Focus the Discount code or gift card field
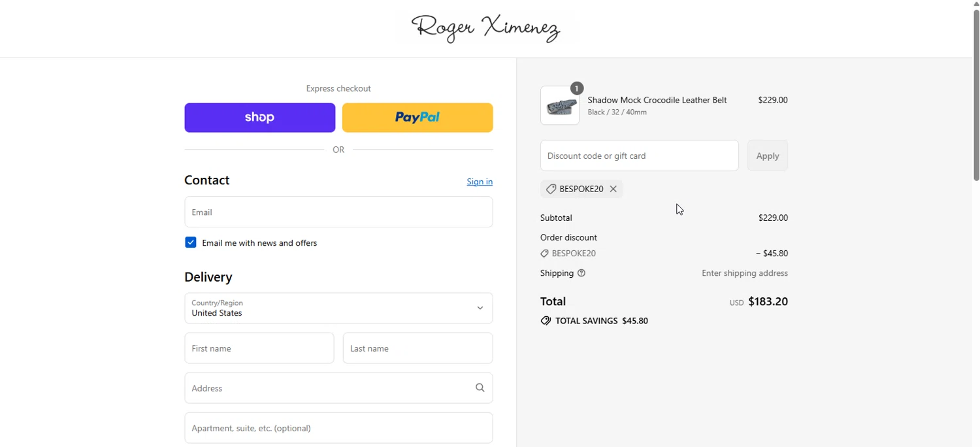Image resolution: width=980 pixels, height=447 pixels. coord(640,156)
